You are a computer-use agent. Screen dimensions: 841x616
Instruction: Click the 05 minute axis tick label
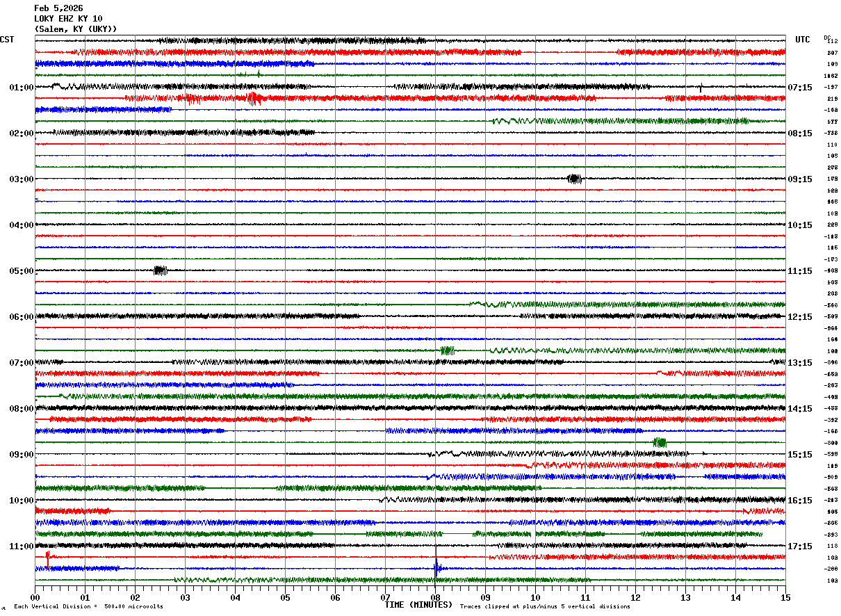coord(285,597)
